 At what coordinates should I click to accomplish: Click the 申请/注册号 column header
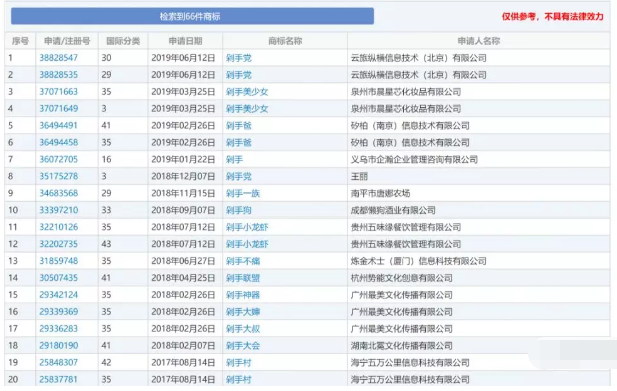coord(67,41)
